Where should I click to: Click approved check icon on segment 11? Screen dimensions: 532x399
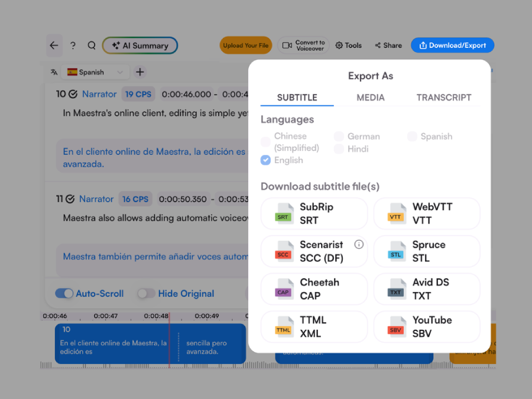70,199
